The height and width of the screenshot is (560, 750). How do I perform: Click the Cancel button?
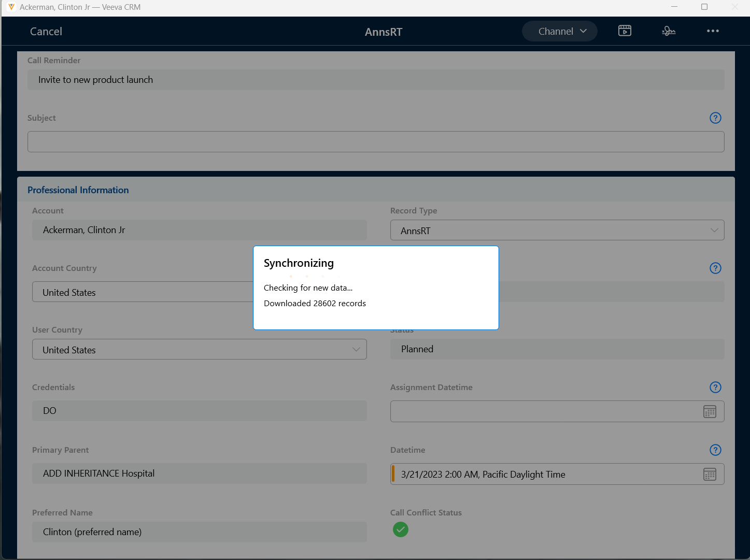[46, 32]
